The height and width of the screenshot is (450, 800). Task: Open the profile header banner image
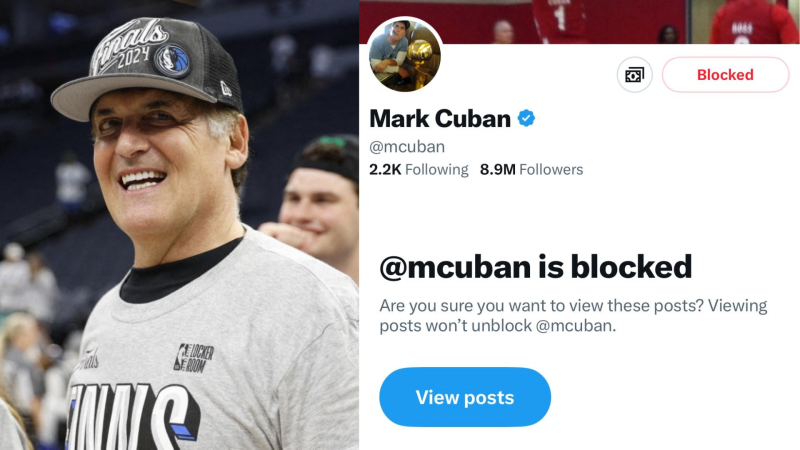600,20
